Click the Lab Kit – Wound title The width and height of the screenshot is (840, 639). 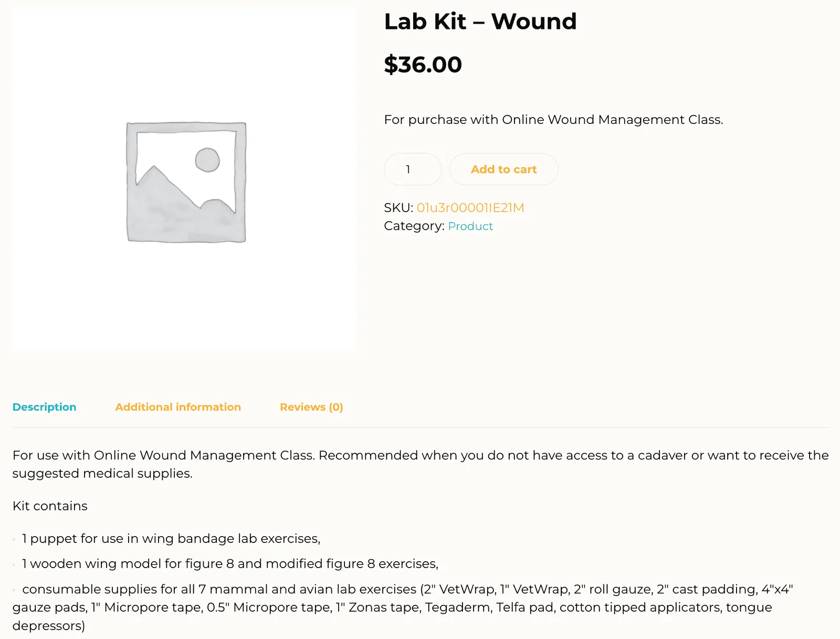point(480,22)
